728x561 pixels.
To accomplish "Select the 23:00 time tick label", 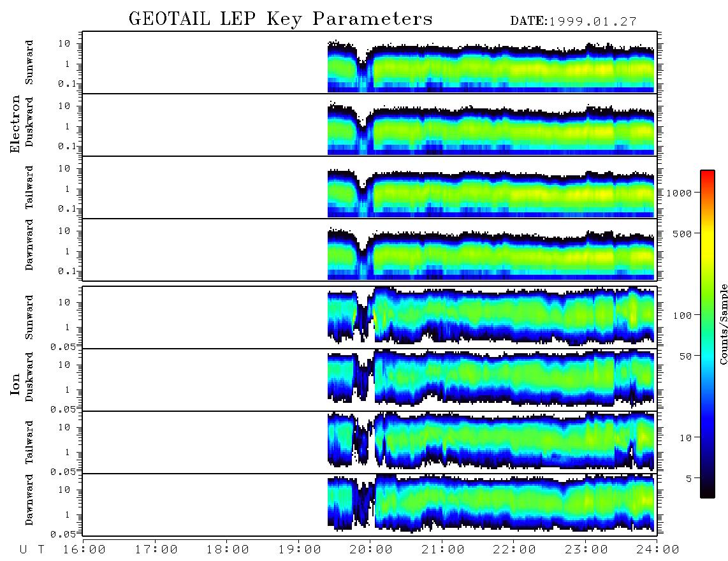I will pos(586,550).
